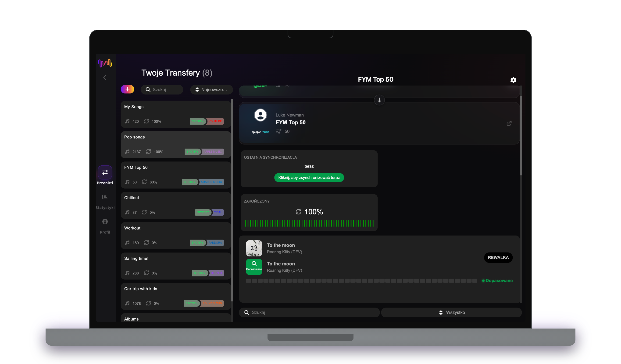This screenshot has height=364, width=621.
Task: Click the To the moon album thumbnail
Action: point(254,248)
